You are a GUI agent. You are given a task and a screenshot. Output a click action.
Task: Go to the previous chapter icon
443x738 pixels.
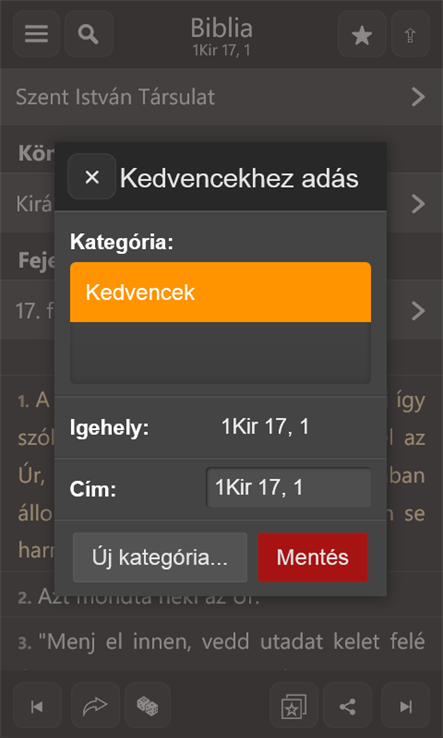point(37,706)
